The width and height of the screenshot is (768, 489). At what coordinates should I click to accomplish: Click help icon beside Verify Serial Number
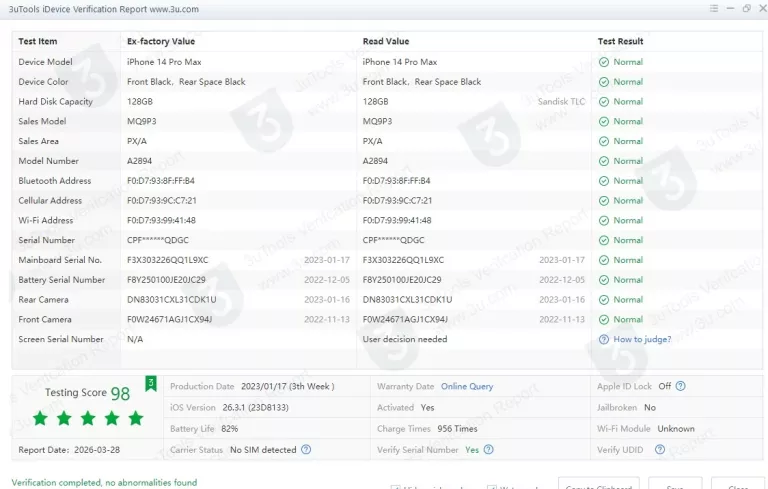coord(487,450)
